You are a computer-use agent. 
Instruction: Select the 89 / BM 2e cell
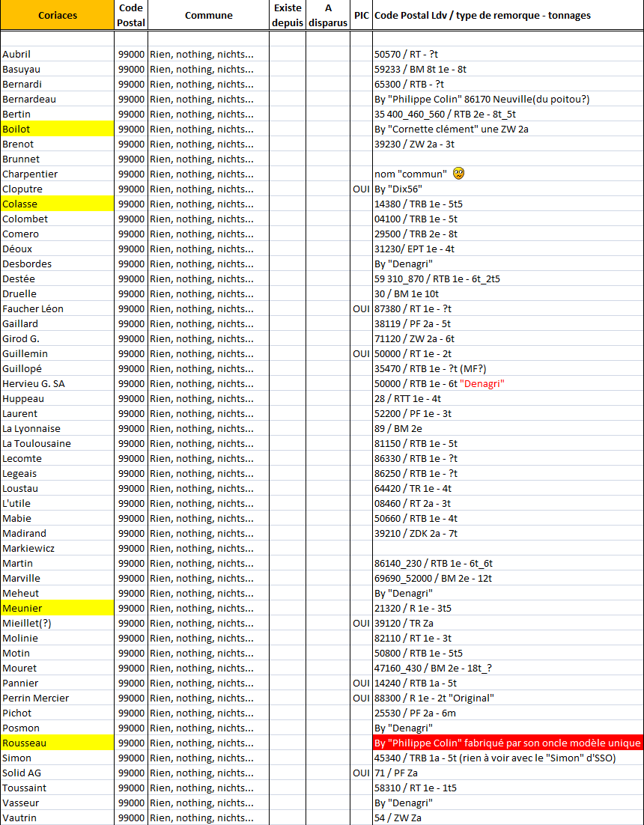[x=508, y=428]
